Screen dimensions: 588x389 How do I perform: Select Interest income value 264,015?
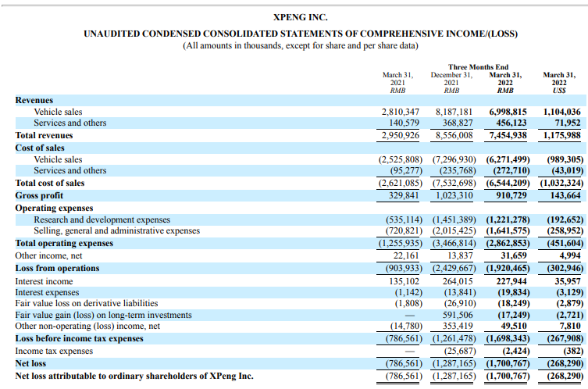pos(458,282)
